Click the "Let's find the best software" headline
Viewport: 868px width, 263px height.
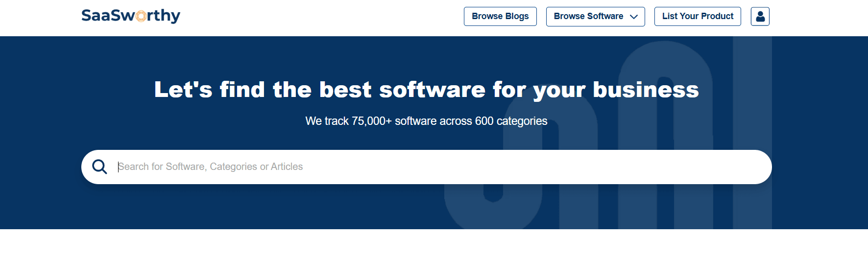pyautogui.click(x=426, y=90)
